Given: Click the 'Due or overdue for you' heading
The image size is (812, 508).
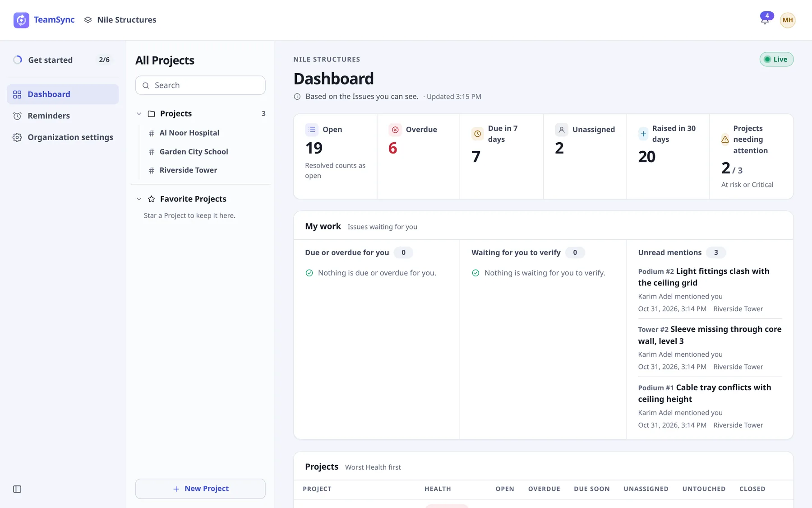Looking at the screenshot, I should coord(347,252).
